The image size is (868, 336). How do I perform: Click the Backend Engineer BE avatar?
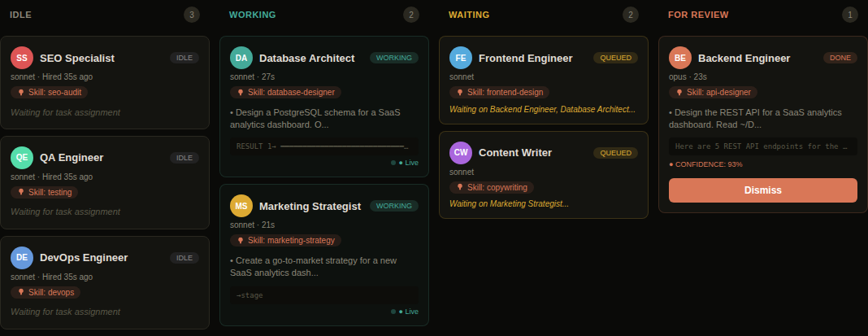(680, 58)
